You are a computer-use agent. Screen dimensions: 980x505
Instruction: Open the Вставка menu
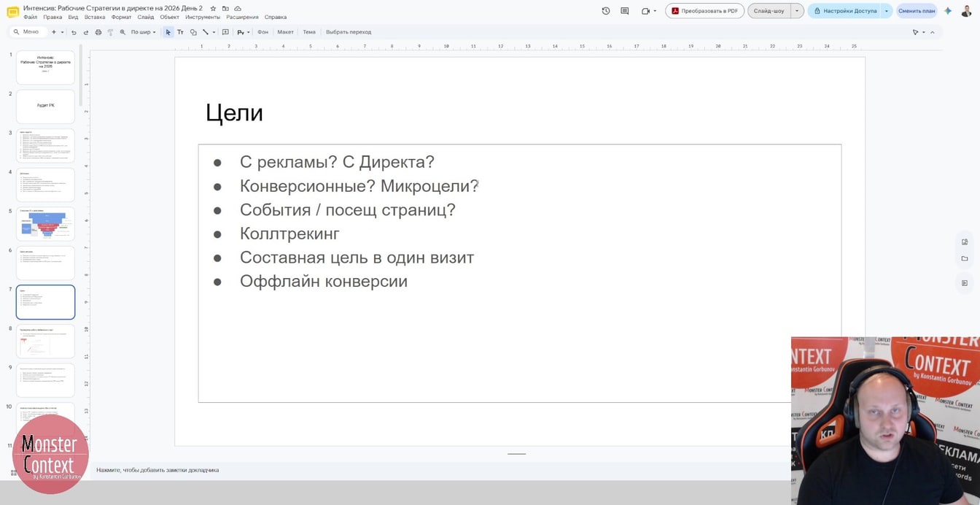click(95, 17)
